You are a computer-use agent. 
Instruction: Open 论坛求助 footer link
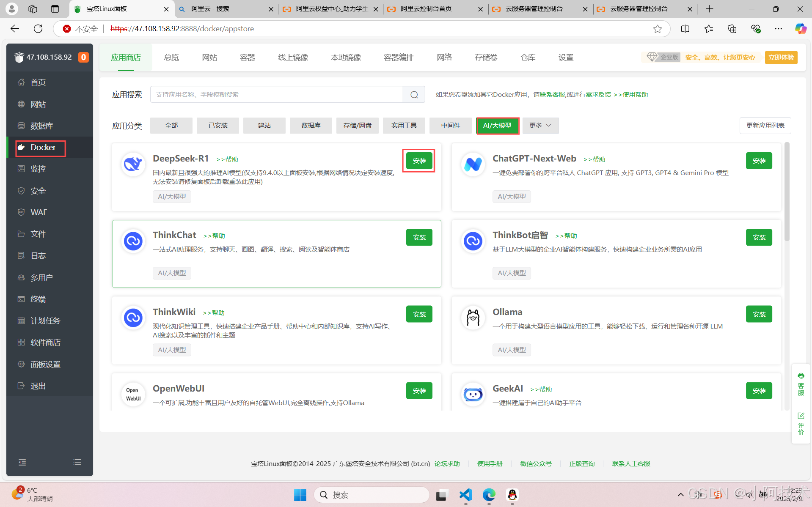tap(447, 463)
